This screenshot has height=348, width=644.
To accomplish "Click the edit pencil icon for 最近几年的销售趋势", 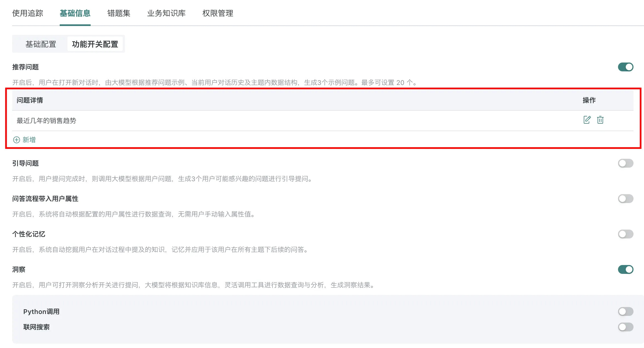I will (x=587, y=120).
